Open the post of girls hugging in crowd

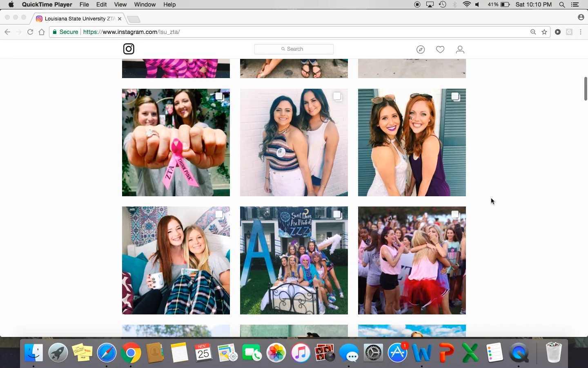412,260
